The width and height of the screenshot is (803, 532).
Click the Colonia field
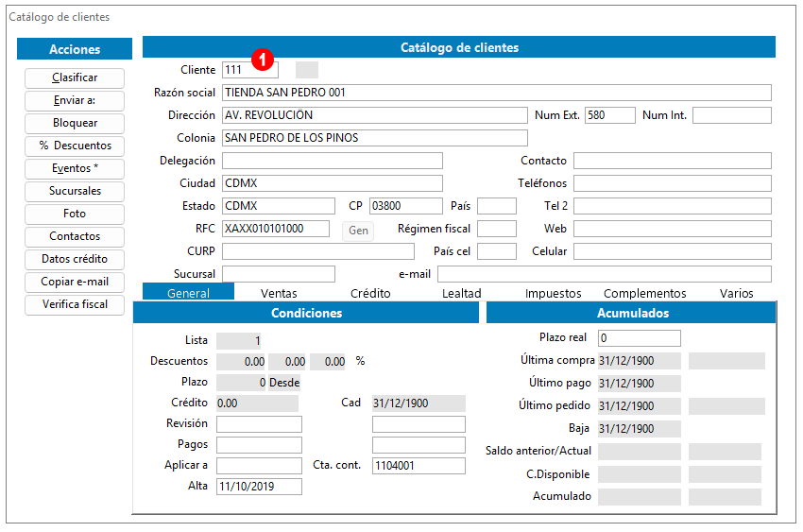[374, 138]
